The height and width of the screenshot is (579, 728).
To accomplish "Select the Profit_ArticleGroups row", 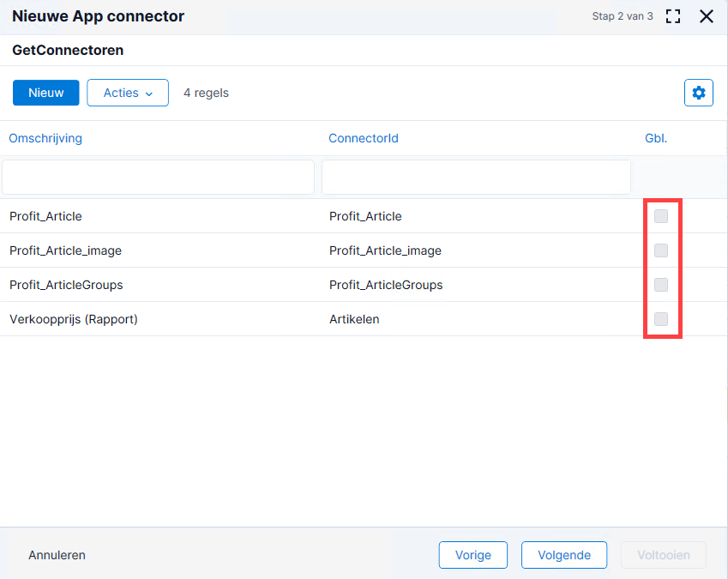I will coord(364,285).
